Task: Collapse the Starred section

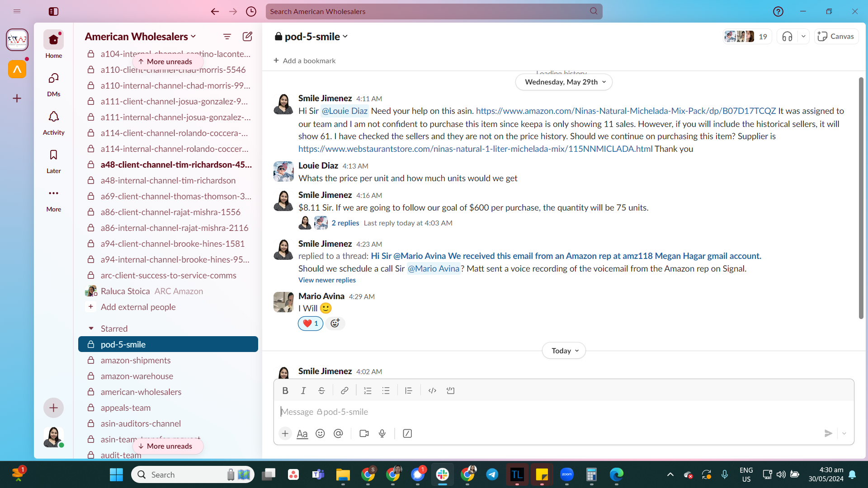Action: pyautogui.click(x=91, y=328)
